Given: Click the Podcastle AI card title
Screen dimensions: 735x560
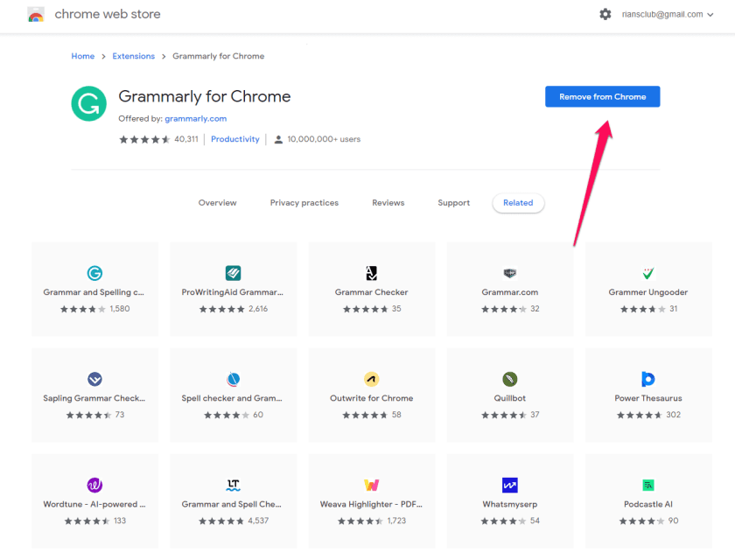Looking at the screenshot, I should (x=647, y=504).
